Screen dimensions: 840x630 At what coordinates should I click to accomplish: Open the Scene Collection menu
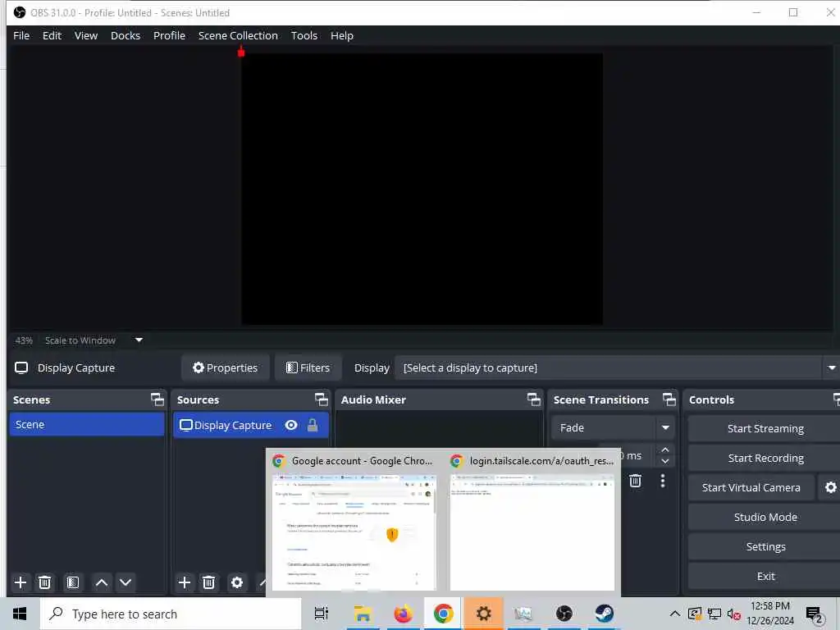(x=238, y=35)
